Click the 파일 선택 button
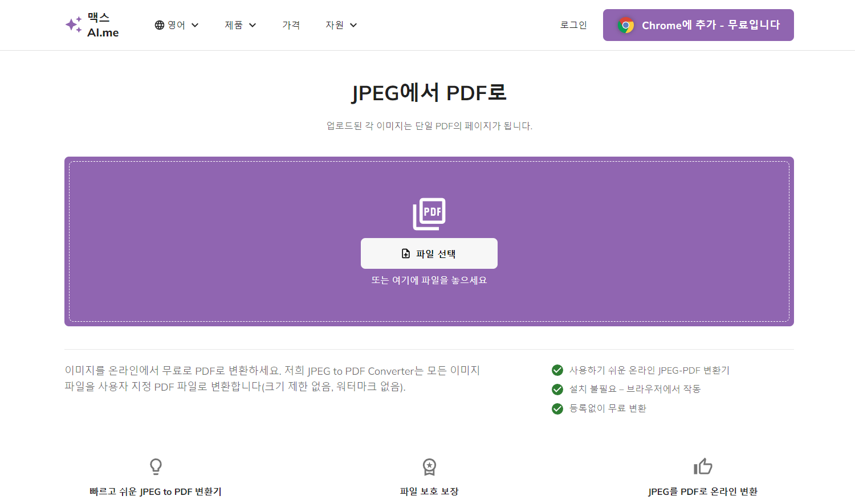 pyautogui.click(x=429, y=253)
